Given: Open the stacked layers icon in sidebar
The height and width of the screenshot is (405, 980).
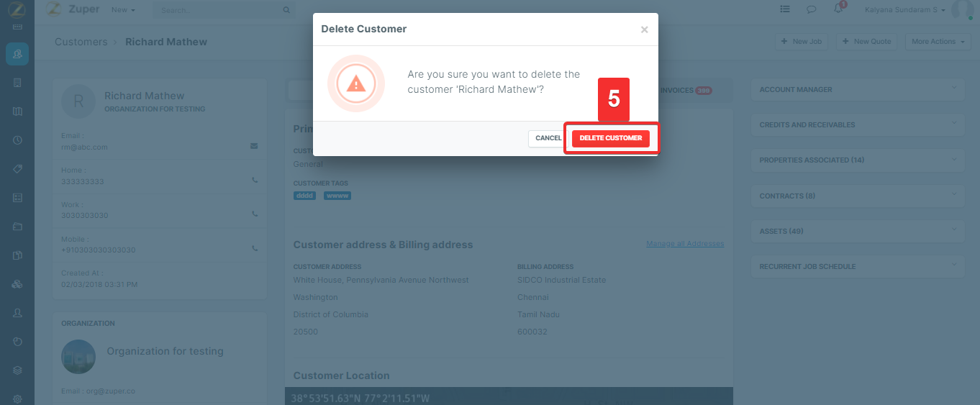Looking at the screenshot, I should 17,370.
